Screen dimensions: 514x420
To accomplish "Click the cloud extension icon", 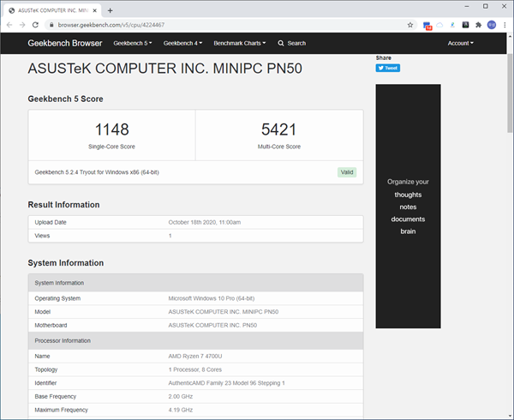I will coord(439,25).
